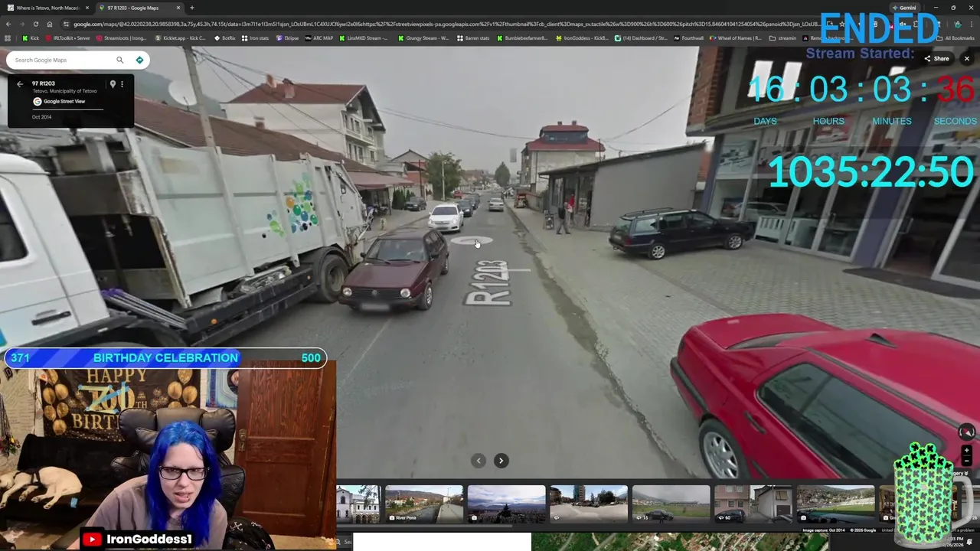Open the Kick bookmark
This screenshot has height=551, width=980.
pos(31,38)
